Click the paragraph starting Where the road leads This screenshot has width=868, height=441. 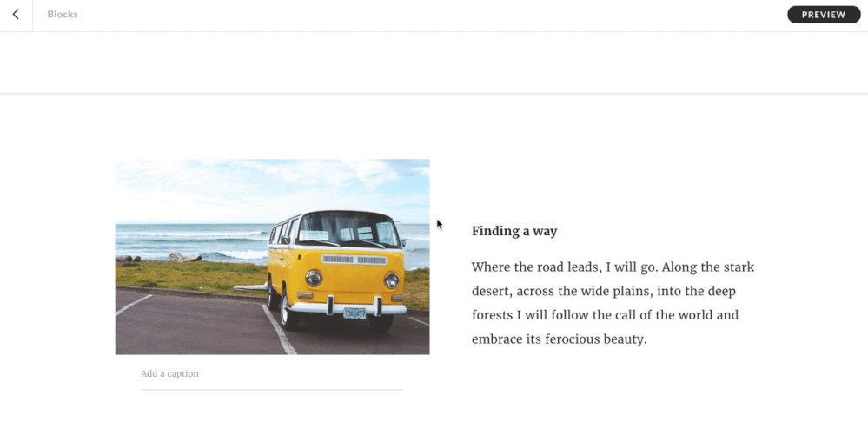pyautogui.click(x=613, y=303)
